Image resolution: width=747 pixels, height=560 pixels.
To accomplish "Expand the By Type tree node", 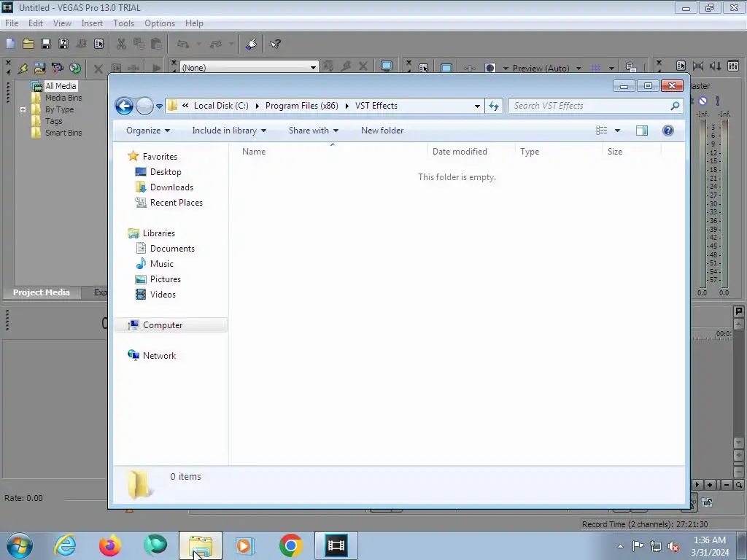I will point(23,109).
